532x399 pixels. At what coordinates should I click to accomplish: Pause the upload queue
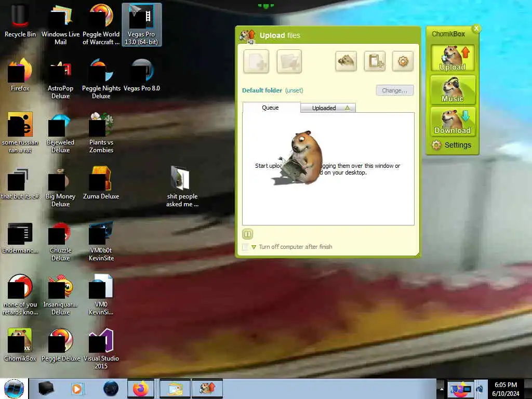pyautogui.click(x=247, y=234)
